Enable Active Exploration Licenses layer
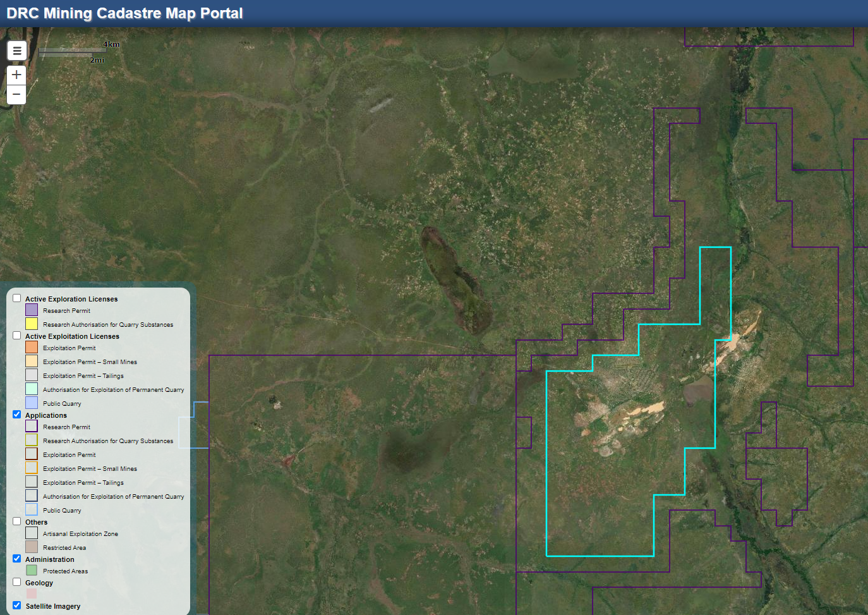Image resolution: width=868 pixels, height=615 pixels. (17, 298)
